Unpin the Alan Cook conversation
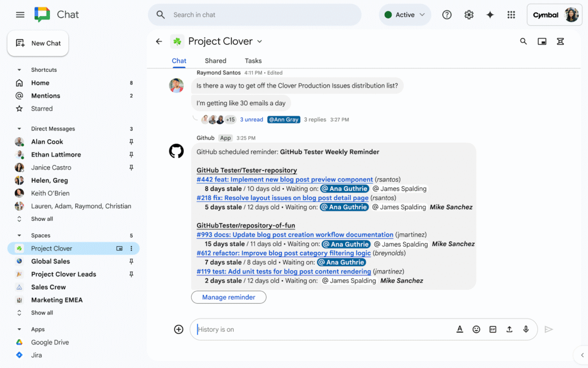Viewport: 588px width, 368px height. click(131, 142)
